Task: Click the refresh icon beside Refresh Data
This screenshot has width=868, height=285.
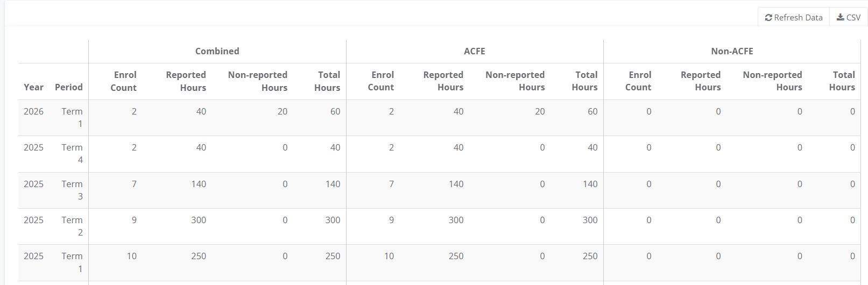Action: [x=768, y=18]
